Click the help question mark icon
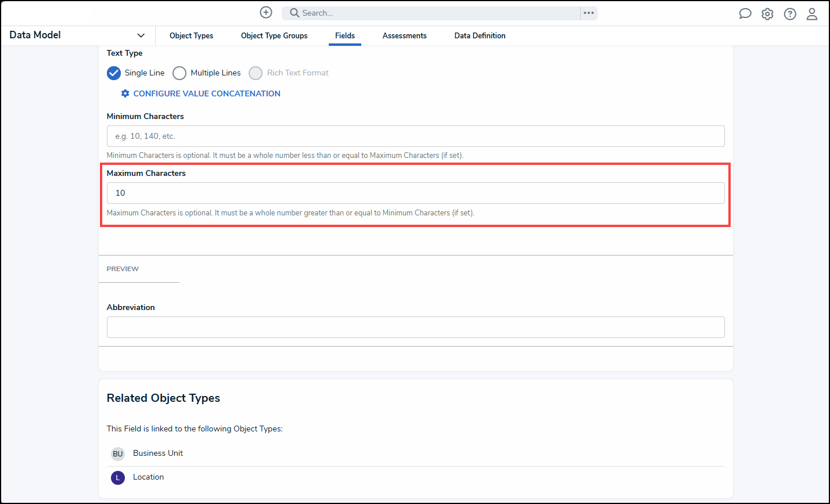Image resolution: width=830 pixels, height=504 pixels. [790, 14]
